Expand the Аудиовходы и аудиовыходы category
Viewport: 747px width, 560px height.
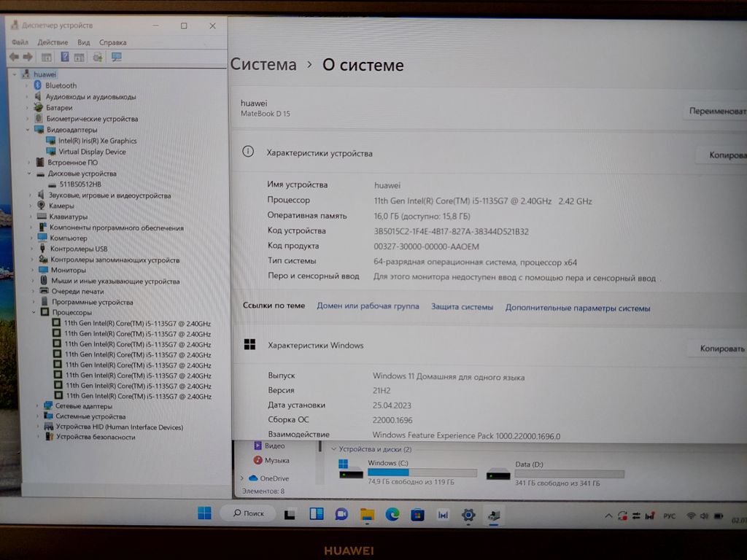(x=27, y=97)
